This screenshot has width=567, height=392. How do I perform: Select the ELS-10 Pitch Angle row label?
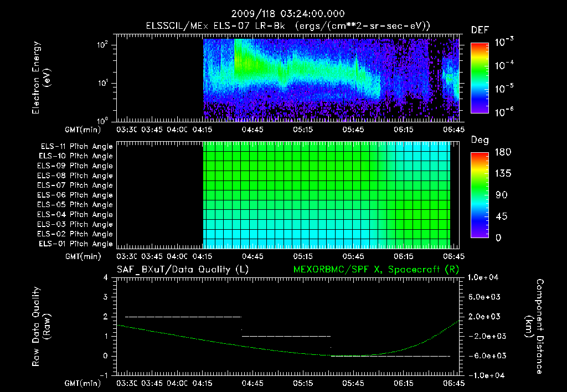(76, 156)
